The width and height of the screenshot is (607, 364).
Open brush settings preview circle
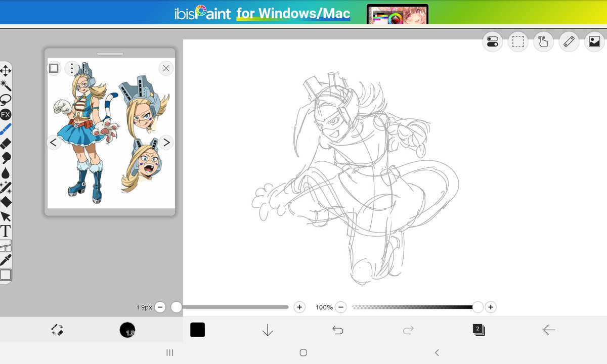(127, 330)
